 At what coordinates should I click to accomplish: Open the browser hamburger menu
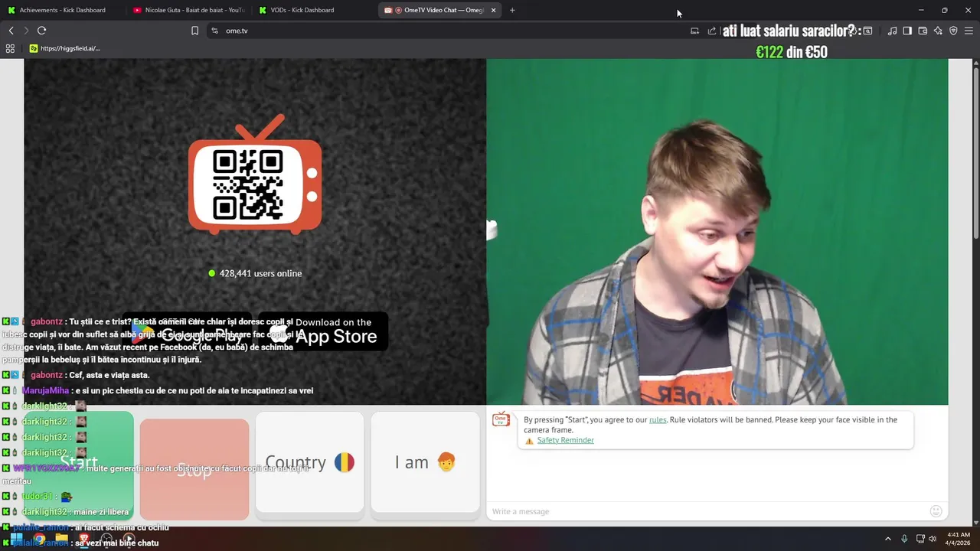point(969,31)
